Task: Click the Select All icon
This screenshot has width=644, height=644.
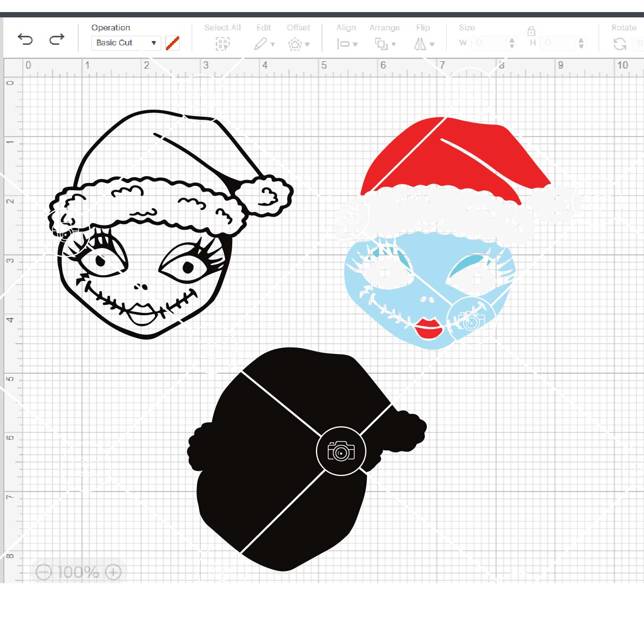Action: (223, 44)
